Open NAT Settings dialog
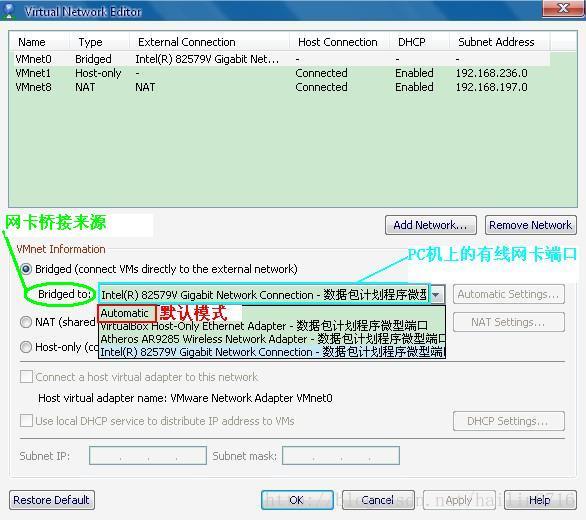This screenshot has height=520, width=586. [509, 322]
